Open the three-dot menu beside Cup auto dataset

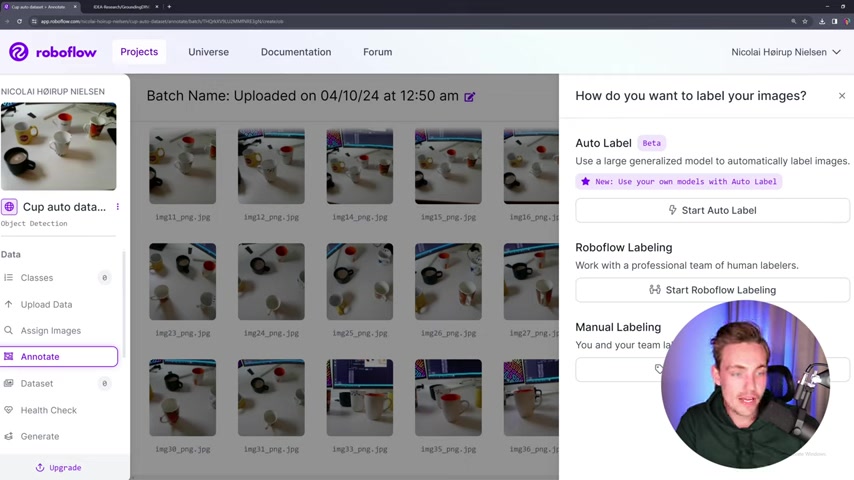[118, 206]
